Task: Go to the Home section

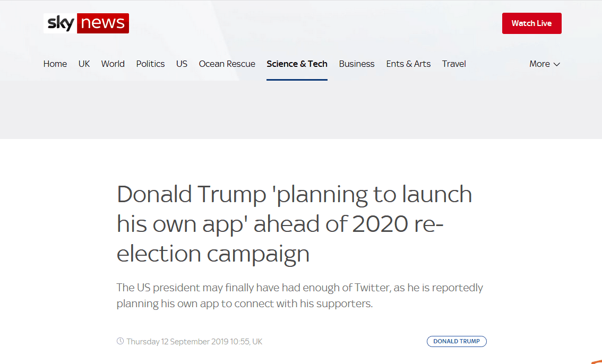Action: [x=55, y=64]
